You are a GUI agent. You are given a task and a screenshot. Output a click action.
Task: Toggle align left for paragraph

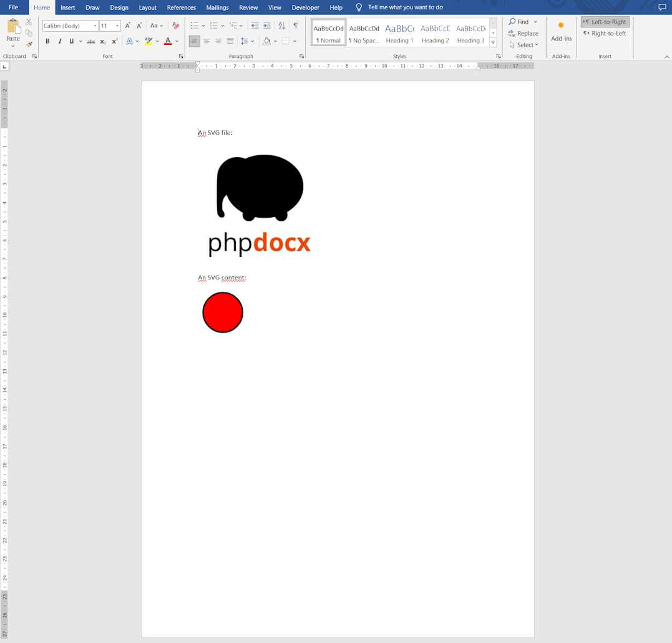tap(194, 41)
